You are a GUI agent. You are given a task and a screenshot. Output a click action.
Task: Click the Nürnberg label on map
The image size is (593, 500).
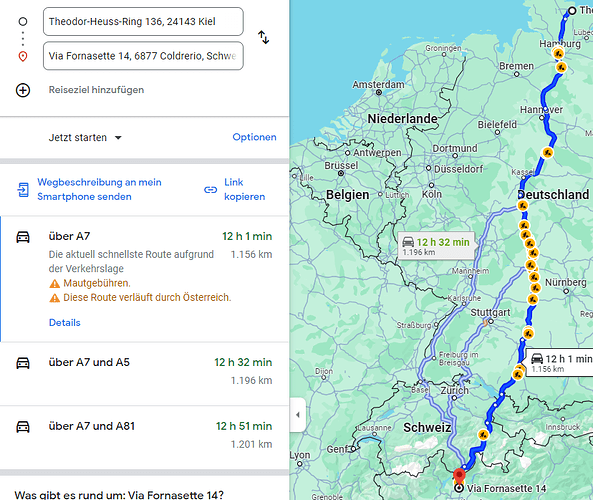tap(566, 283)
